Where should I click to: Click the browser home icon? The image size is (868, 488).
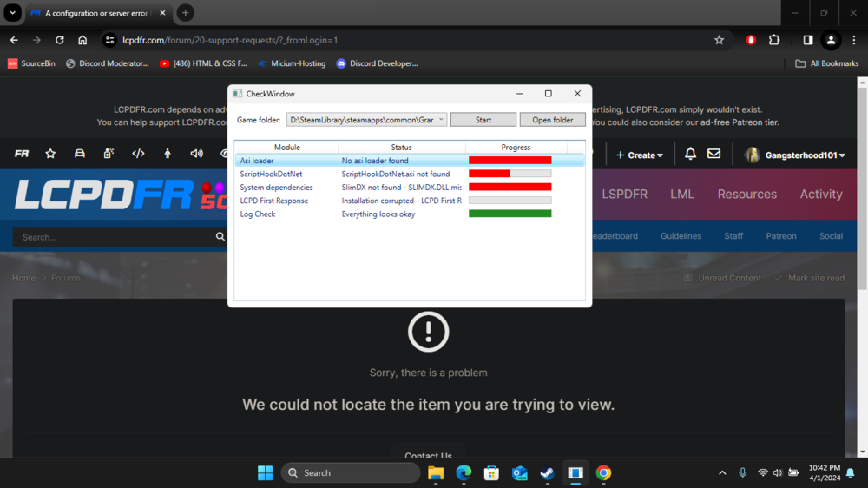pyautogui.click(x=82, y=40)
